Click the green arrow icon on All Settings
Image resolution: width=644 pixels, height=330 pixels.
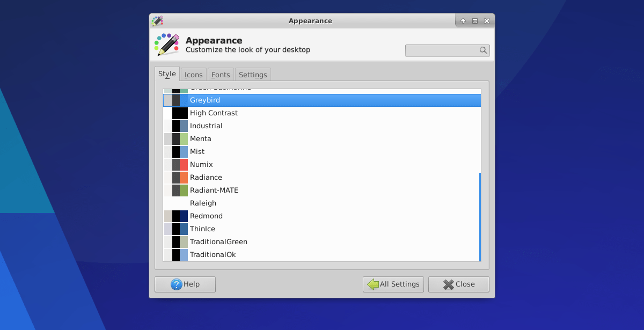click(x=372, y=284)
